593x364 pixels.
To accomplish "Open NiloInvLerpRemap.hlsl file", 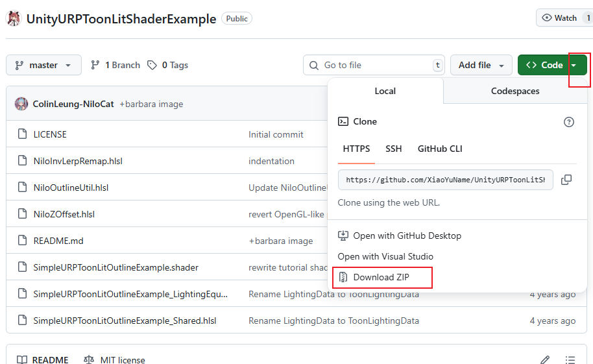I will tap(78, 161).
